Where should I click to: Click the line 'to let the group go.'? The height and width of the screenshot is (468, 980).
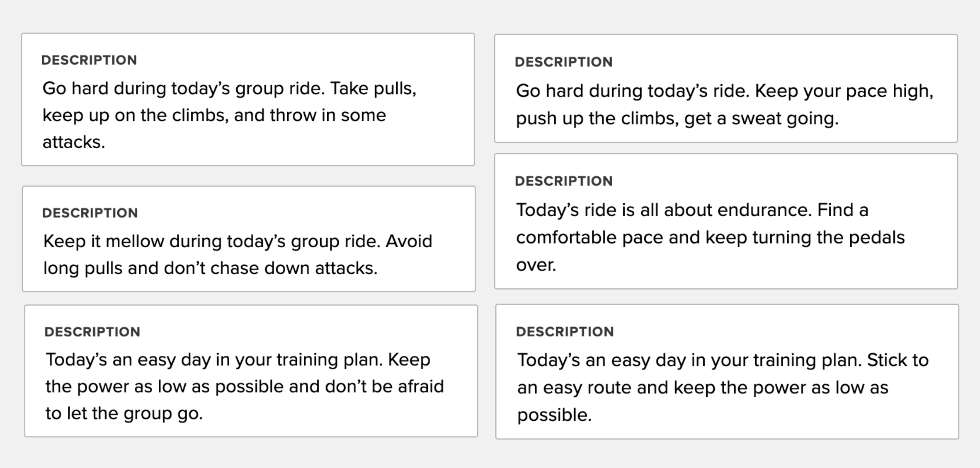[124, 413]
